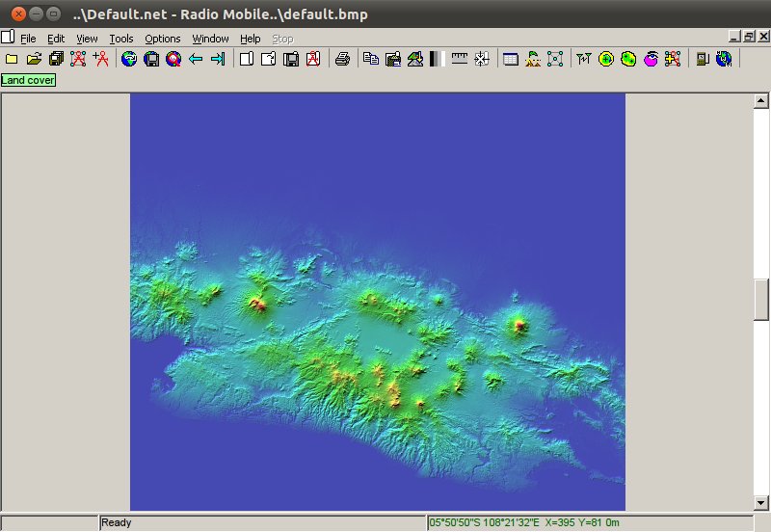Click the ruler distance scale icon
Screen dimensions: 771x532
(460, 60)
